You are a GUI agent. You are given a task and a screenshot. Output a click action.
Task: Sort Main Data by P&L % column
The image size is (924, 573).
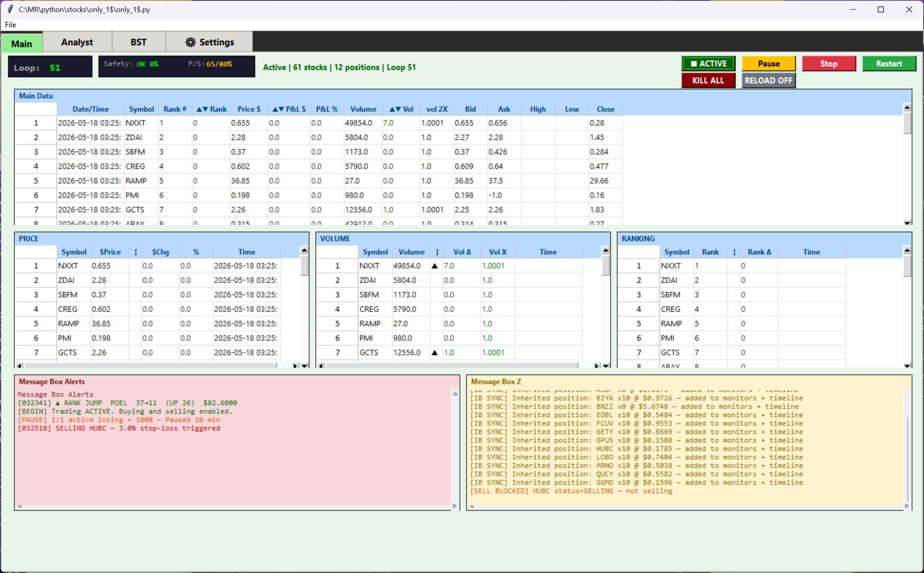tap(326, 109)
